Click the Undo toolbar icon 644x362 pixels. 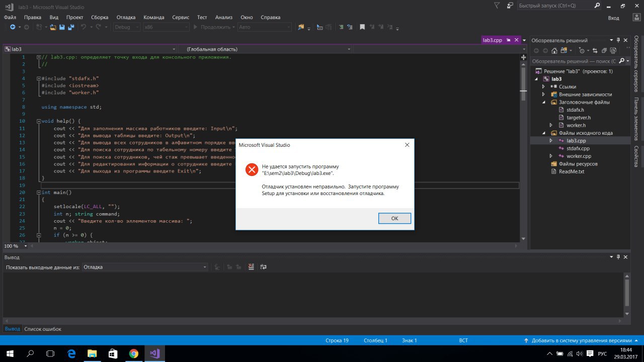[84, 27]
